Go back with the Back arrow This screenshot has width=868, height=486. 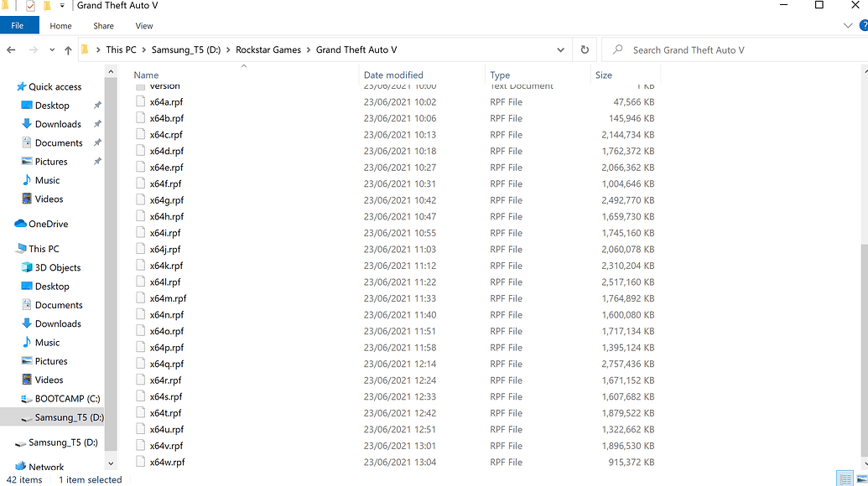[11, 49]
